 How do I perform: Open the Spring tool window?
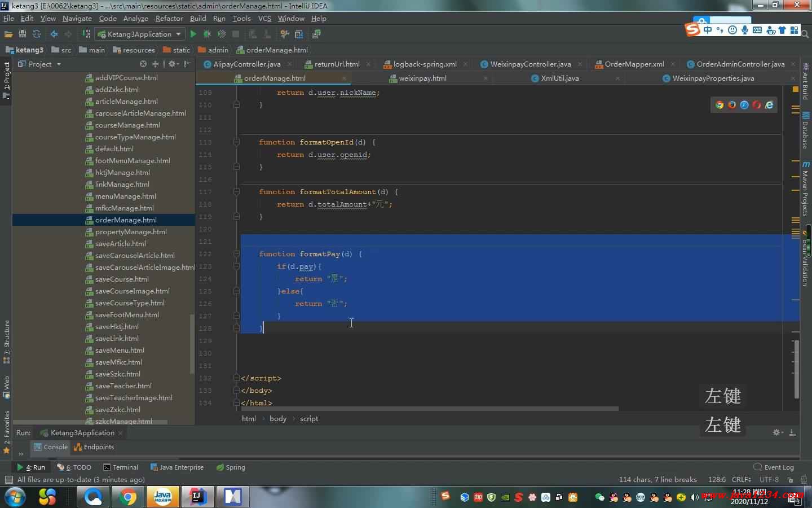pos(231,467)
